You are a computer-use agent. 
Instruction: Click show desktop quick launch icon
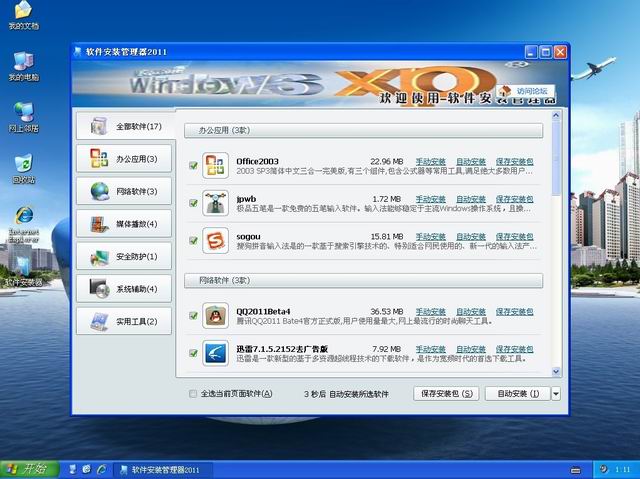(72, 469)
